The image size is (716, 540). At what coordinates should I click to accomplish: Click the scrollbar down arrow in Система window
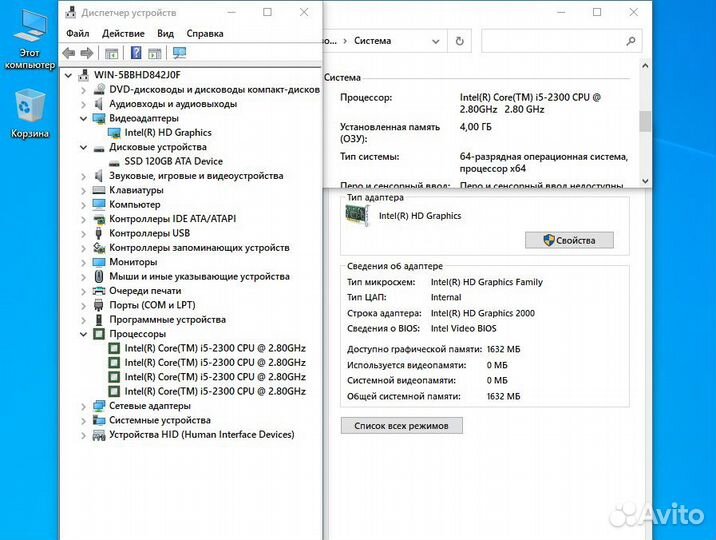tap(645, 181)
